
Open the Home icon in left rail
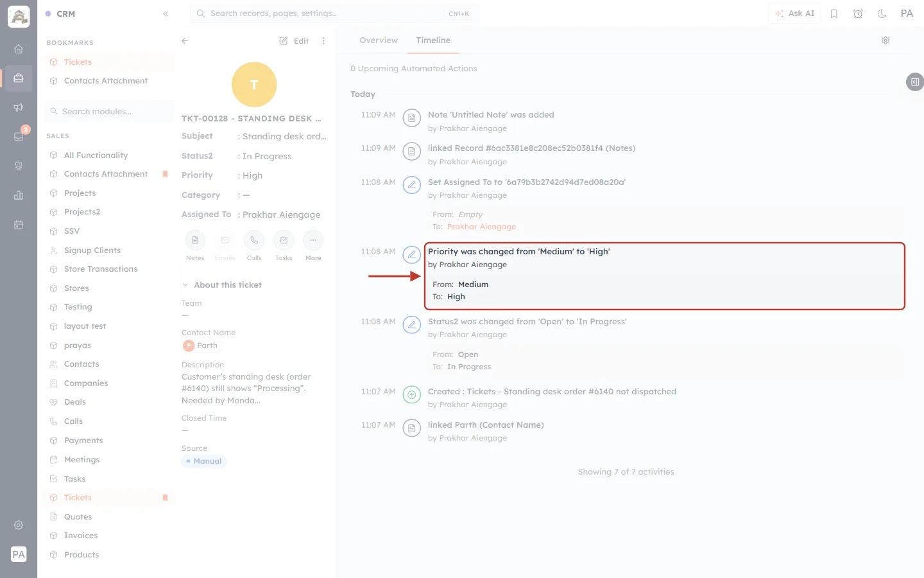click(x=19, y=49)
